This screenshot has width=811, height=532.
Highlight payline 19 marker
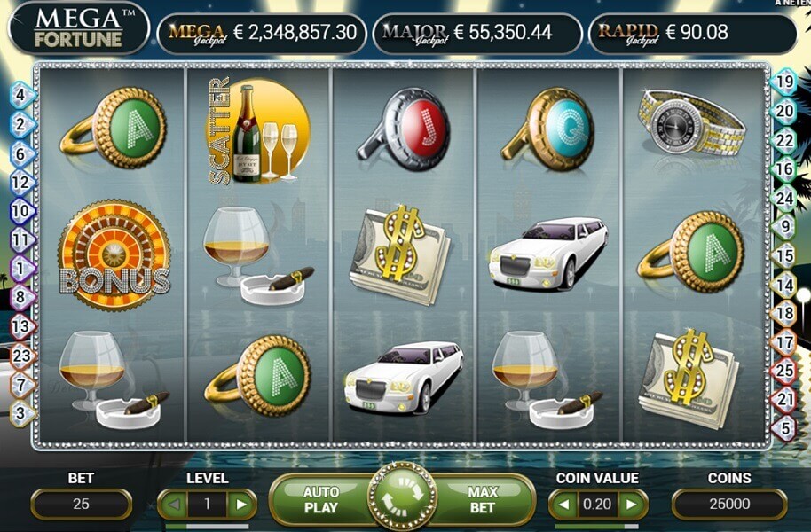pos(784,82)
